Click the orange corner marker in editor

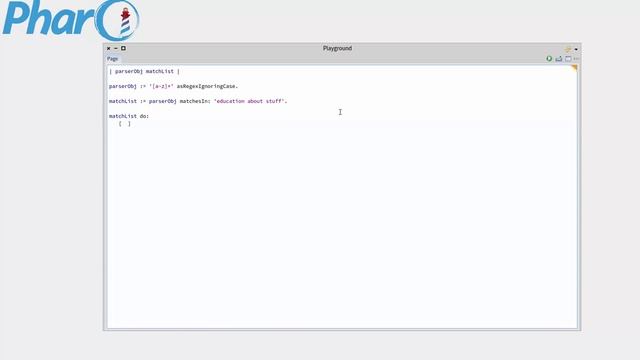pos(574,68)
